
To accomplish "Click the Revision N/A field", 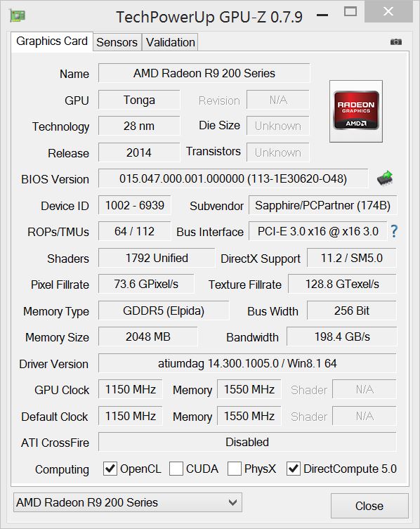I will point(278,100).
